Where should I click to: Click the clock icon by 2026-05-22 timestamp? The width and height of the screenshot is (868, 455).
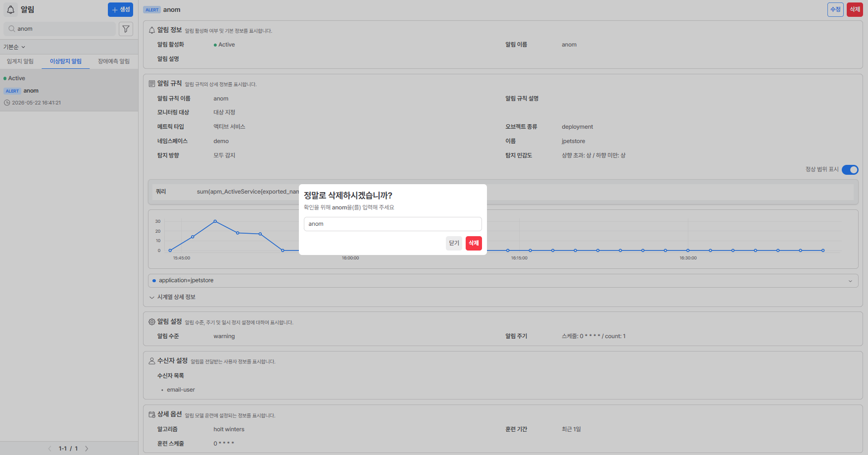point(7,103)
